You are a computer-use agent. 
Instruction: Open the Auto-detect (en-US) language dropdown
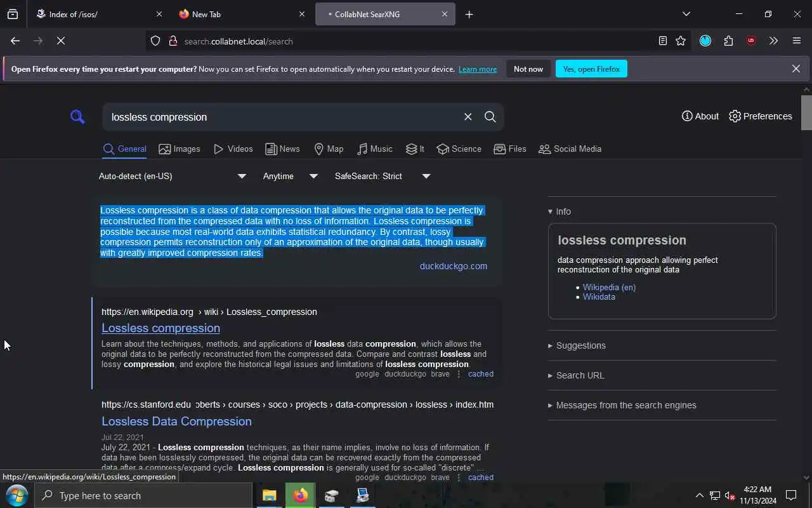173,176
